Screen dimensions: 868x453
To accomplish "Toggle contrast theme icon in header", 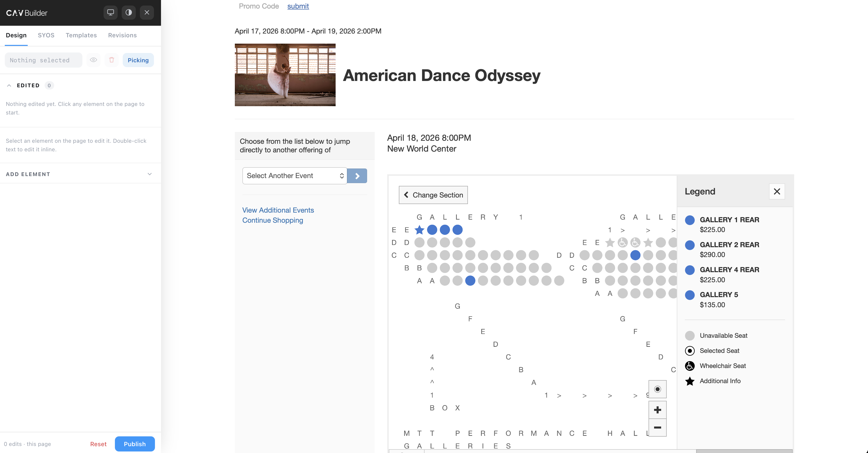I will 129,12.
